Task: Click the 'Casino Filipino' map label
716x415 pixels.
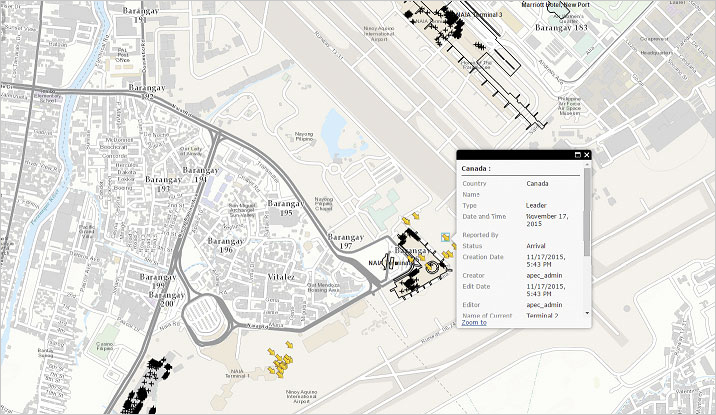Action: tap(105, 346)
